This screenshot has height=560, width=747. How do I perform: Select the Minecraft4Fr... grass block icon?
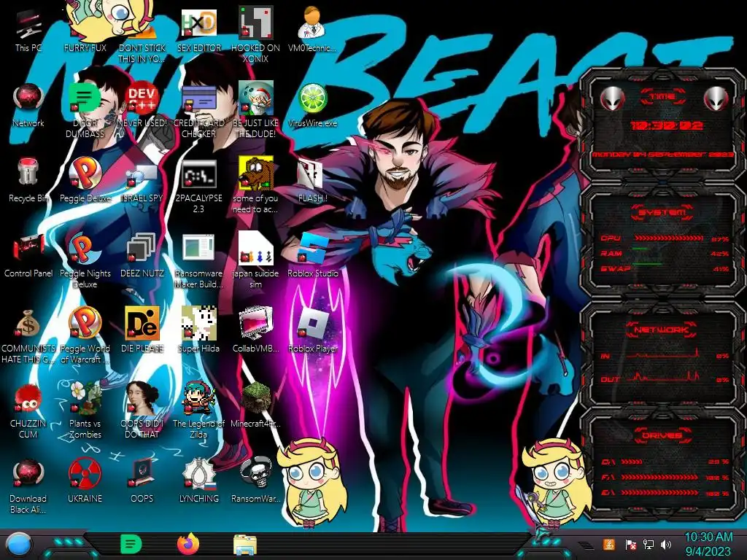click(256, 405)
